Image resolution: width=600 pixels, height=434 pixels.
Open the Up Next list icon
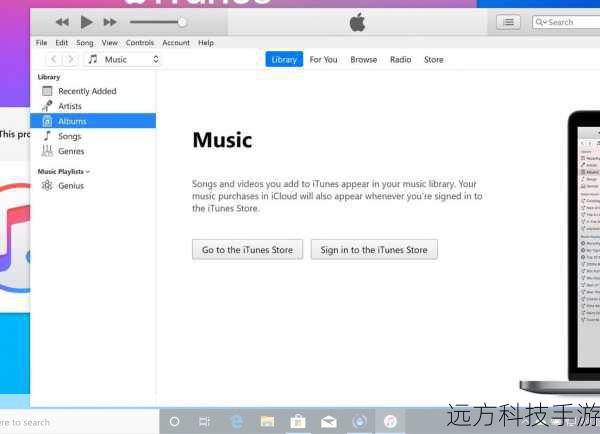pyautogui.click(x=508, y=22)
